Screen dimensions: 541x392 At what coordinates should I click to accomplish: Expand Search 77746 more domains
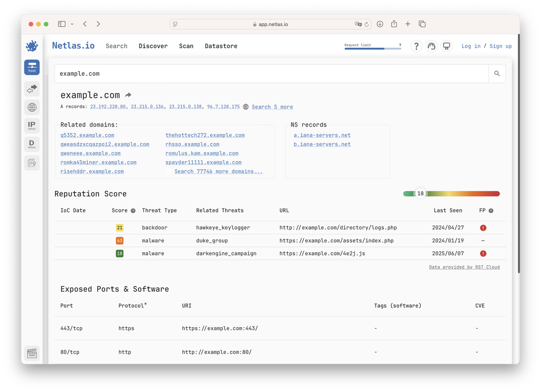(x=218, y=171)
